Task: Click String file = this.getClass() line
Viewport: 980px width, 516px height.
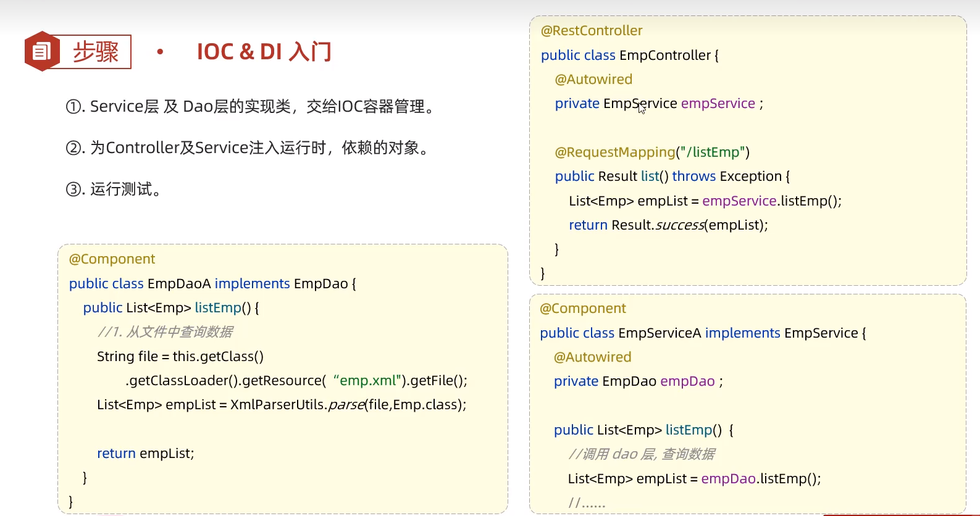Action: pyautogui.click(x=180, y=357)
